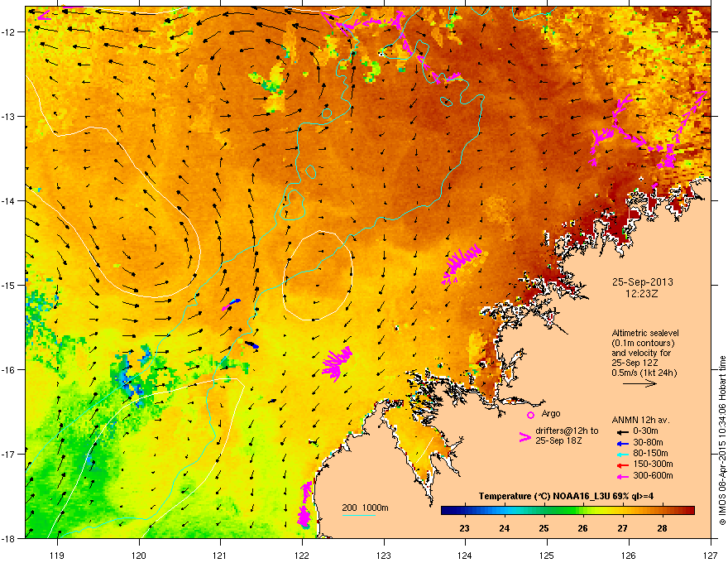Click the longitude axis label 120

click(x=139, y=555)
